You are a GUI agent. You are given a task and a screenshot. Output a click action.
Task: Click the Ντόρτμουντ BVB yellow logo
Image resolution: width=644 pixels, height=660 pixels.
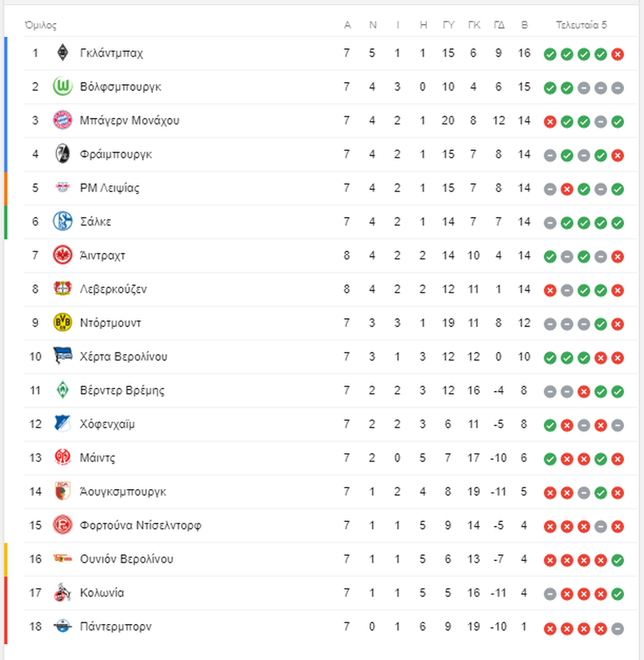(63, 323)
